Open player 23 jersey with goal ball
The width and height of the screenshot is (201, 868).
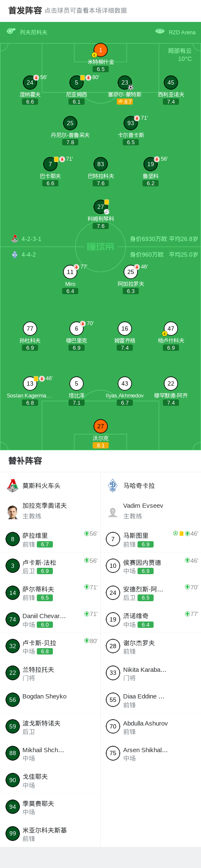point(124,83)
